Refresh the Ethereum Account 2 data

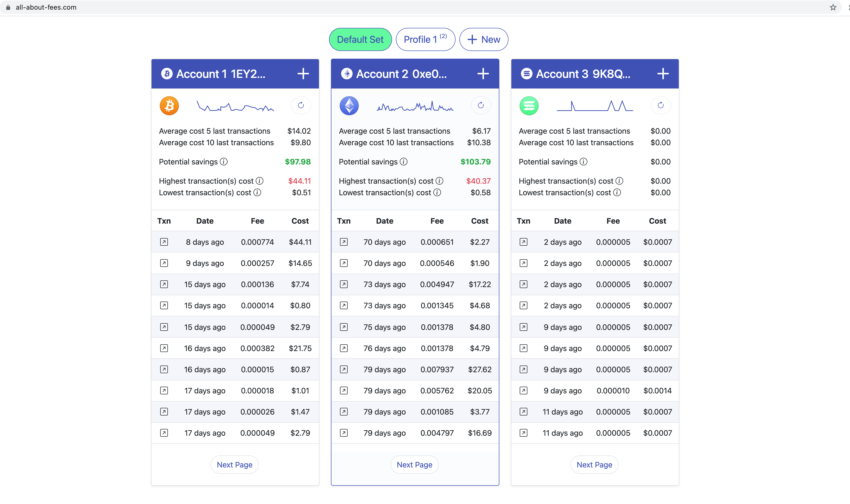(x=480, y=105)
